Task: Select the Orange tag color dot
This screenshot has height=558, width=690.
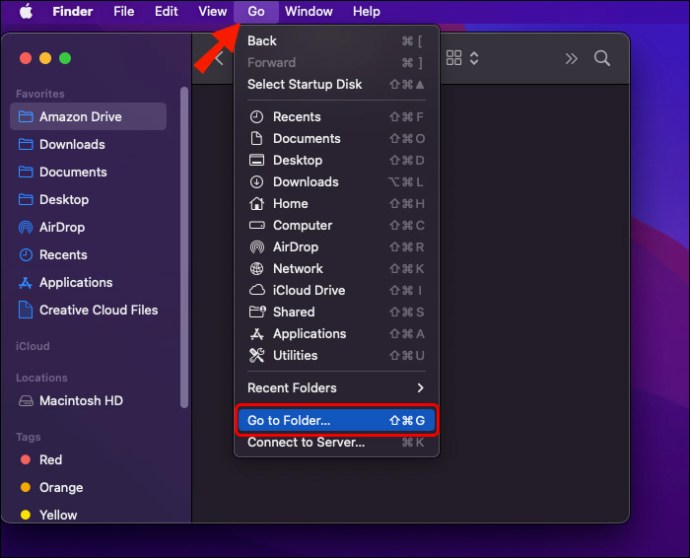Action: pos(26,487)
